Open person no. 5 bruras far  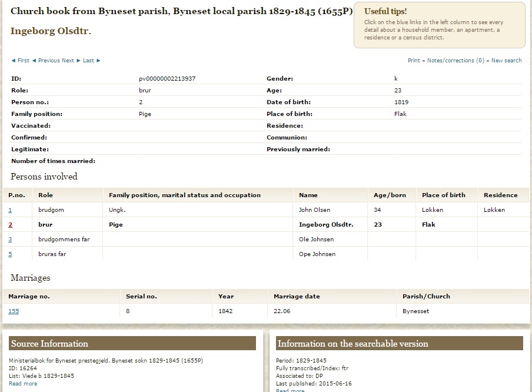click(x=10, y=254)
